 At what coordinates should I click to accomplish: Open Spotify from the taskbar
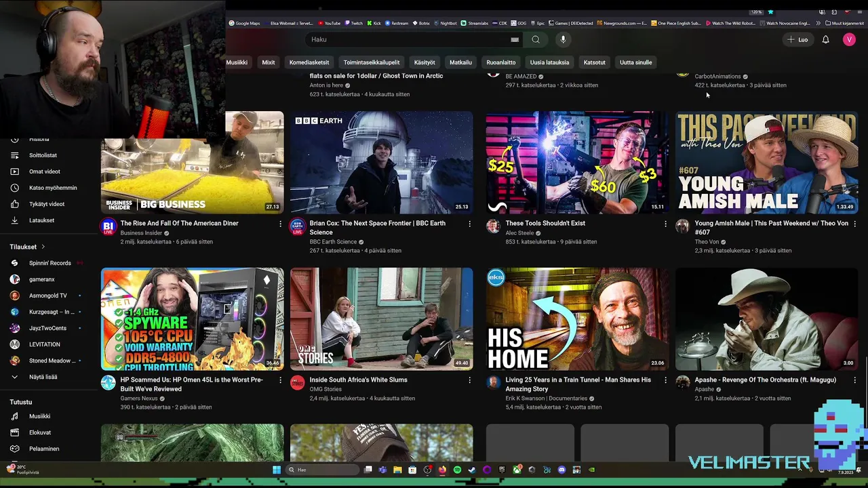(457, 470)
